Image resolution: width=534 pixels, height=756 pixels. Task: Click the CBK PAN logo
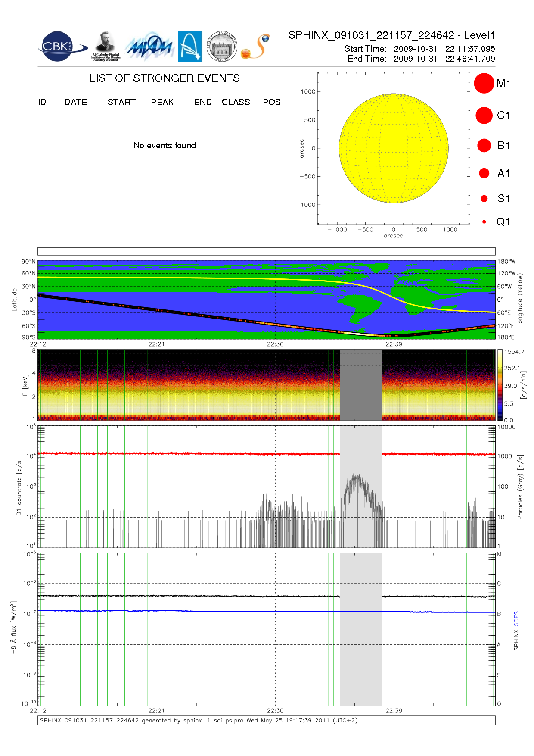[x=61, y=47]
